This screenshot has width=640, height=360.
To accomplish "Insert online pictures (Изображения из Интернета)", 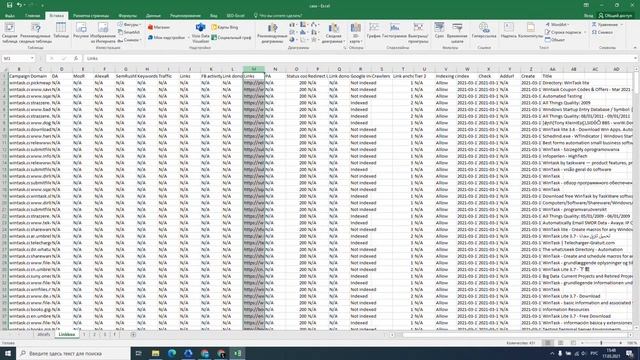I will point(103,33).
